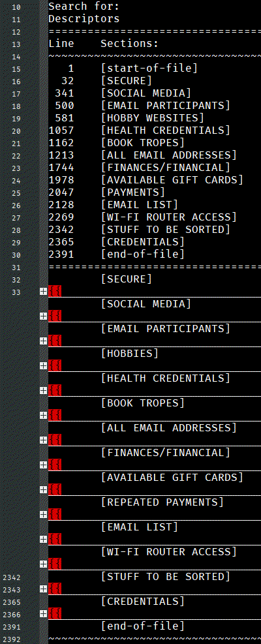This screenshot has height=644, width=261.
Task: Click the red fold marker under [CREDENTIALS]
Action: click(55, 613)
